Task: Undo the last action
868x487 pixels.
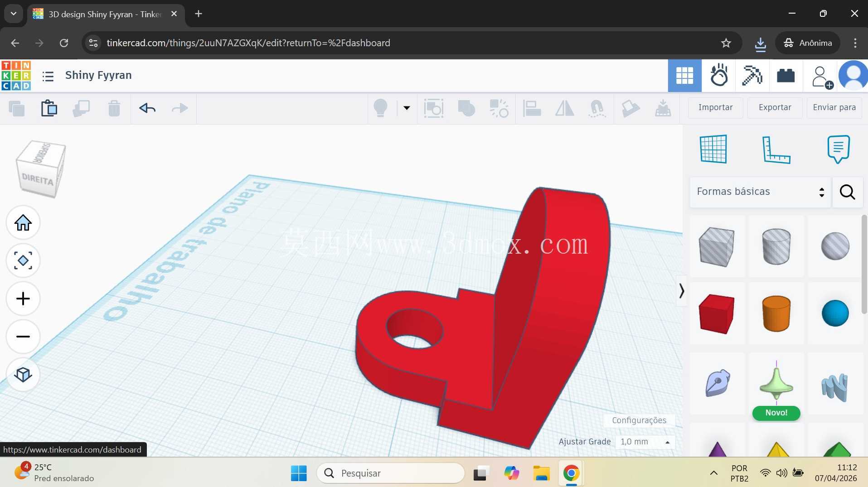Action: tap(147, 108)
